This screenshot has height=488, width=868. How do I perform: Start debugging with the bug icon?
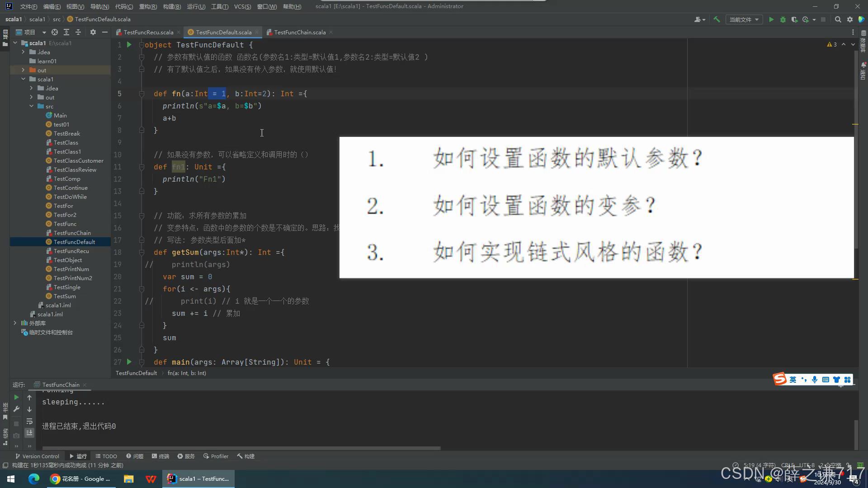[x=783, y=19]
